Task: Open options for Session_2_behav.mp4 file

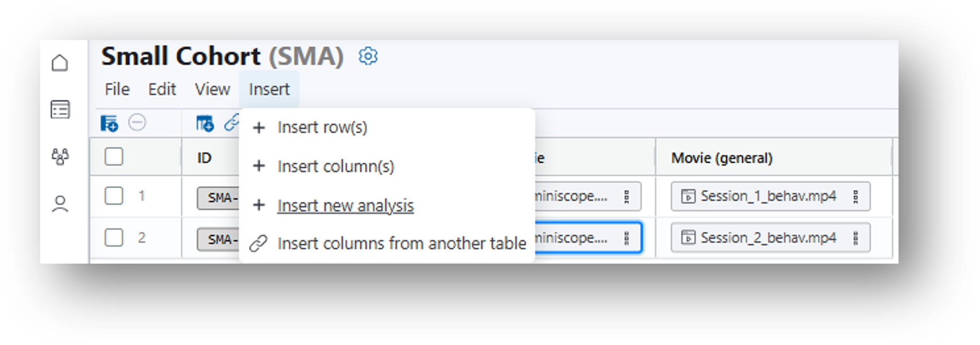Action: coord(855,238)
